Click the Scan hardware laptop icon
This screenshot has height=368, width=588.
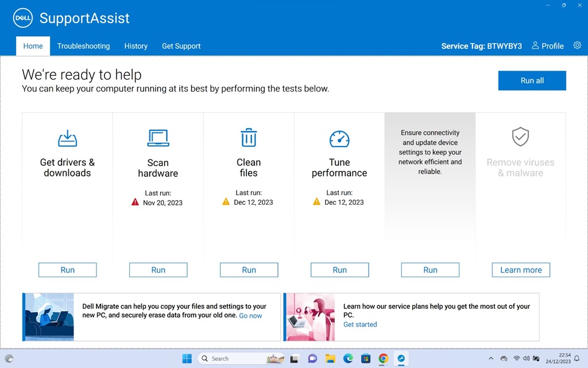[x=158, y=138]
